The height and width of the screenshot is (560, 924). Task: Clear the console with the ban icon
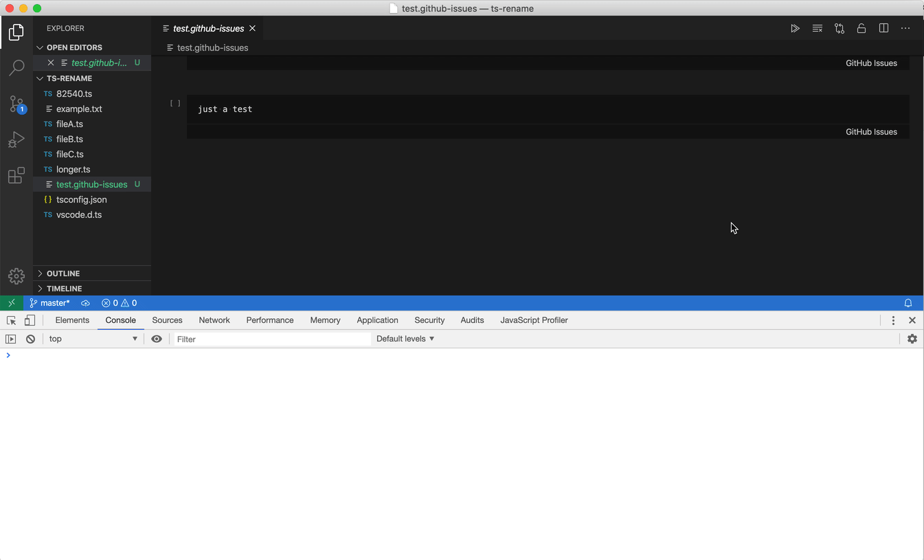30,339
